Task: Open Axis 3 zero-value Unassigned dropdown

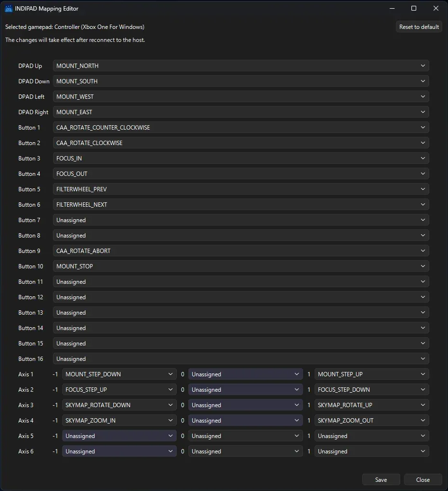Action: click(246, 405)
